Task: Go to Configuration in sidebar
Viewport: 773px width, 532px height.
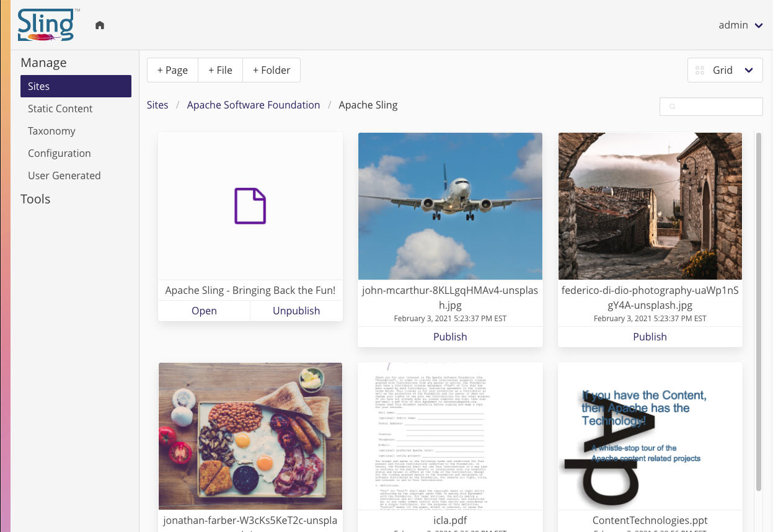Action: 60,153
